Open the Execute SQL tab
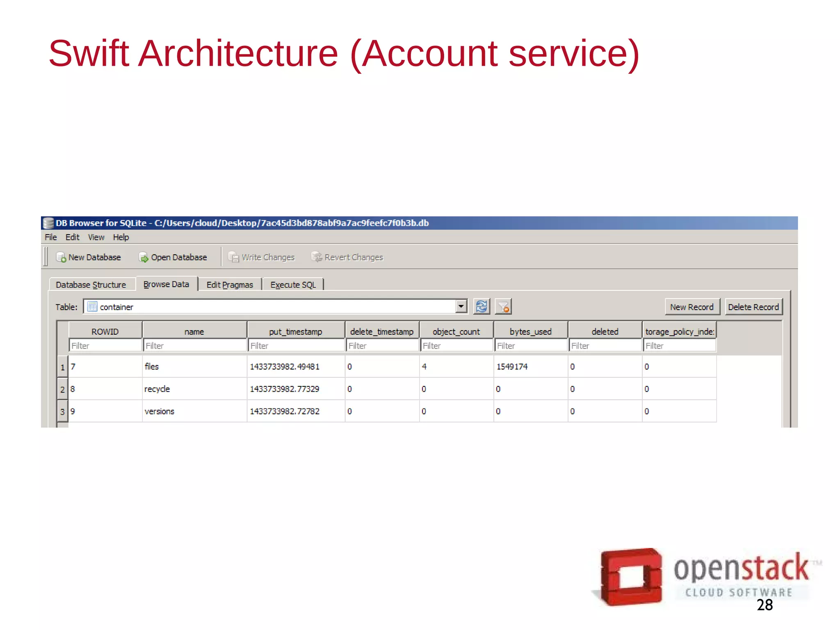 pos(293,284)
